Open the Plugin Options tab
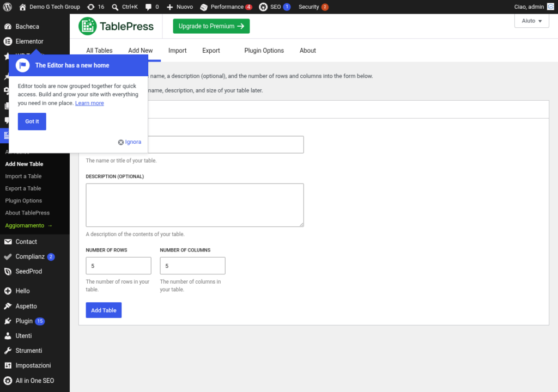Screen dimensions: 558x392 pyautogui.click(x=264, y=51)
